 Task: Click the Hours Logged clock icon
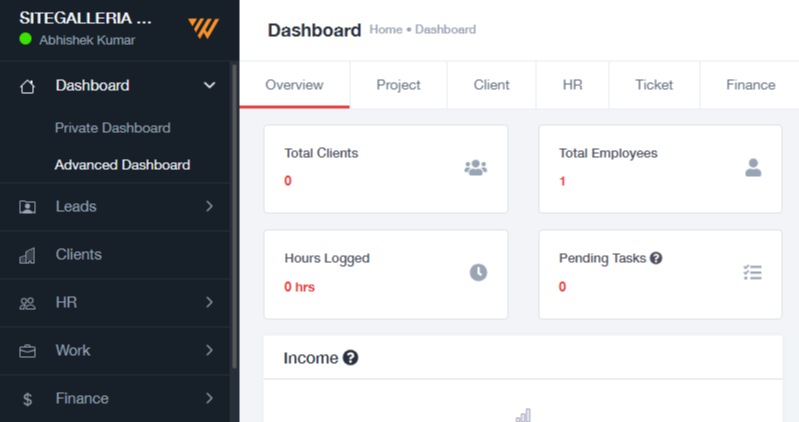pyautogui.click(x=478, y=273)
